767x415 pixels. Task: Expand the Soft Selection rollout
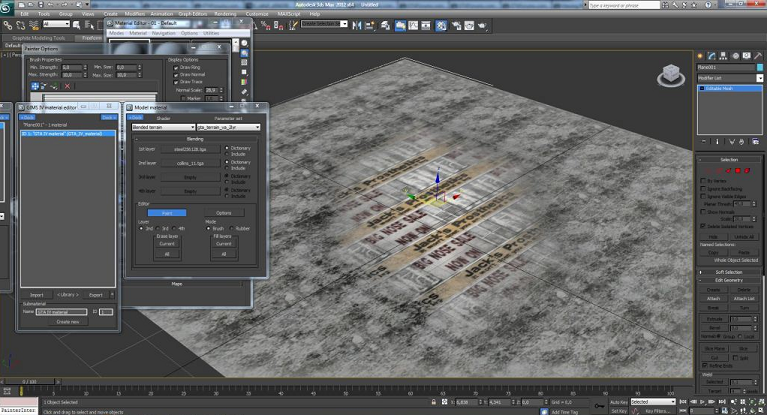729,272
